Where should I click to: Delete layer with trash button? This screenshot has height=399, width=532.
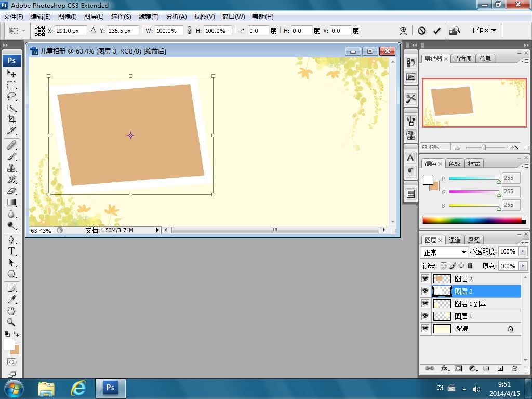[x=514, y=368]
